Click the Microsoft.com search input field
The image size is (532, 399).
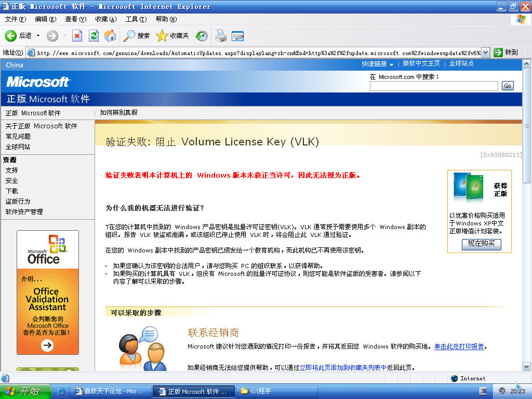click(434, 86)
